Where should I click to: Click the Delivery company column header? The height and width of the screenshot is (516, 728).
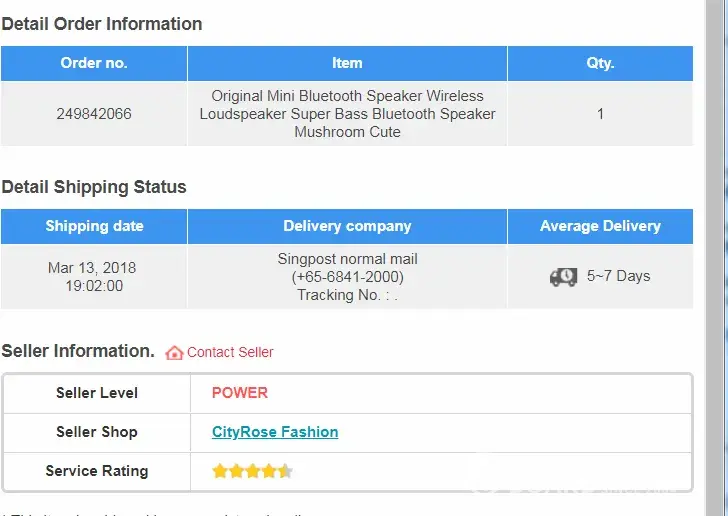(x=347, y=226)
